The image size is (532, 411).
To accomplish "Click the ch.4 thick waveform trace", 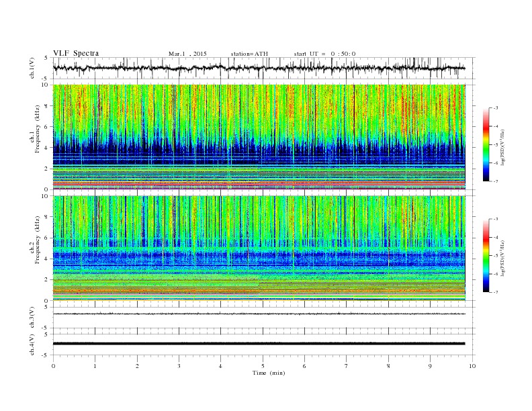I will click(x=259, y=344).
